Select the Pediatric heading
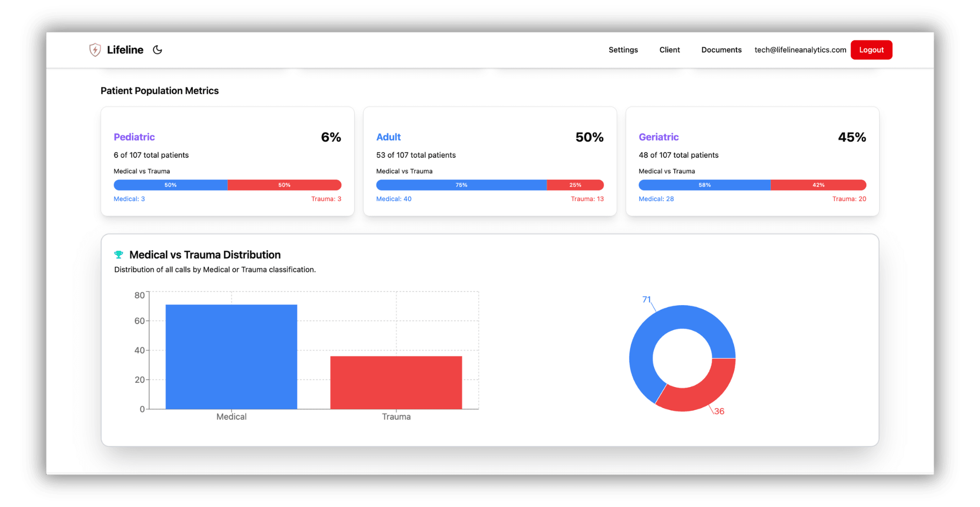980x507 pixels. click(134, 137)
